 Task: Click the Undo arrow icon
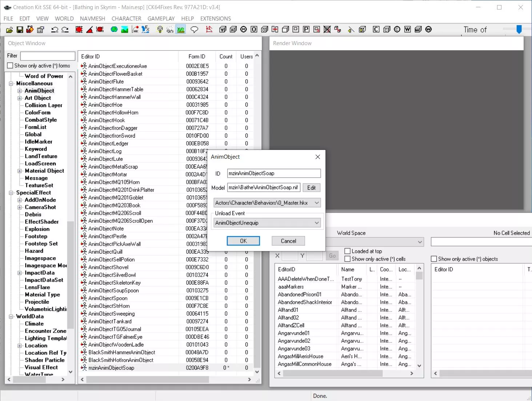55,29
